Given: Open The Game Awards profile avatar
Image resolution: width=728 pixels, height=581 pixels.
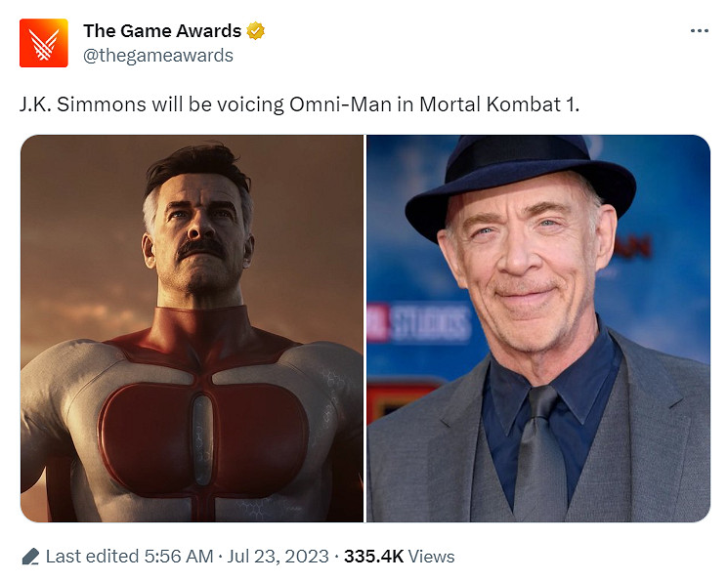Looking at the screenshot, I should 44,43.
